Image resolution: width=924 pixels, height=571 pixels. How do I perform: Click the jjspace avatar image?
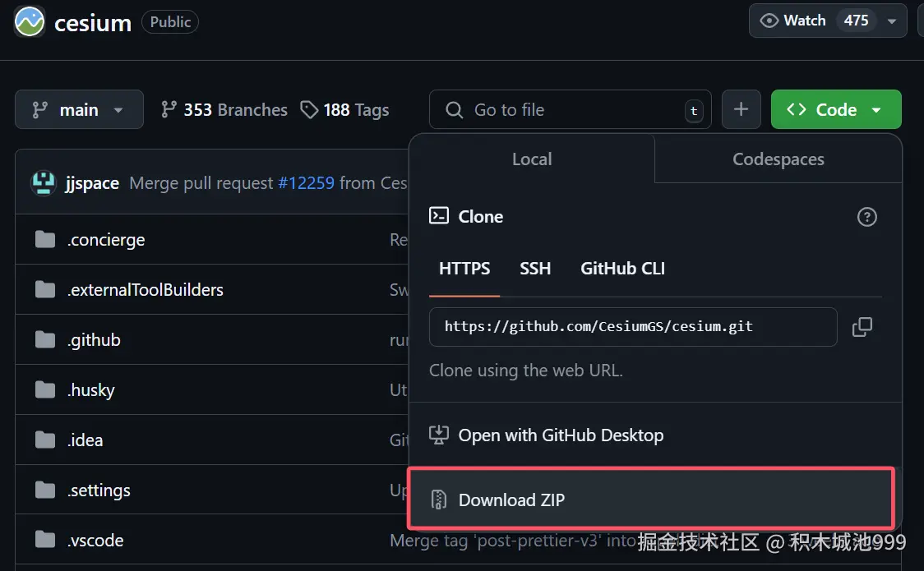coord(43,182)
